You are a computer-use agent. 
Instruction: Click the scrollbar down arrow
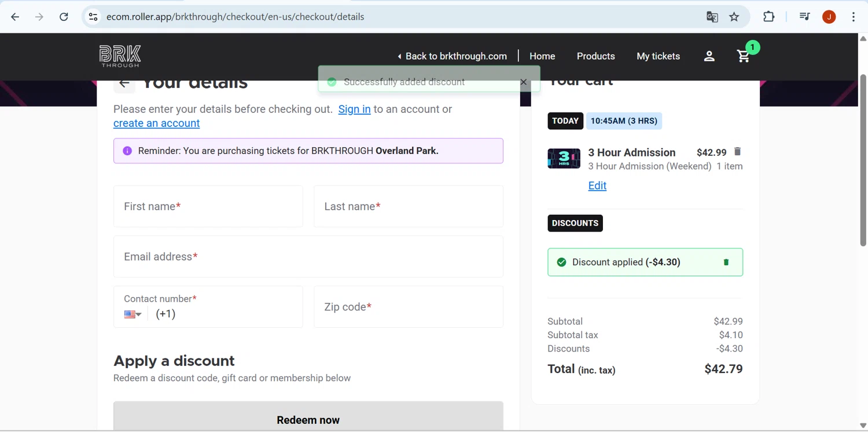(x=863, y=426)
